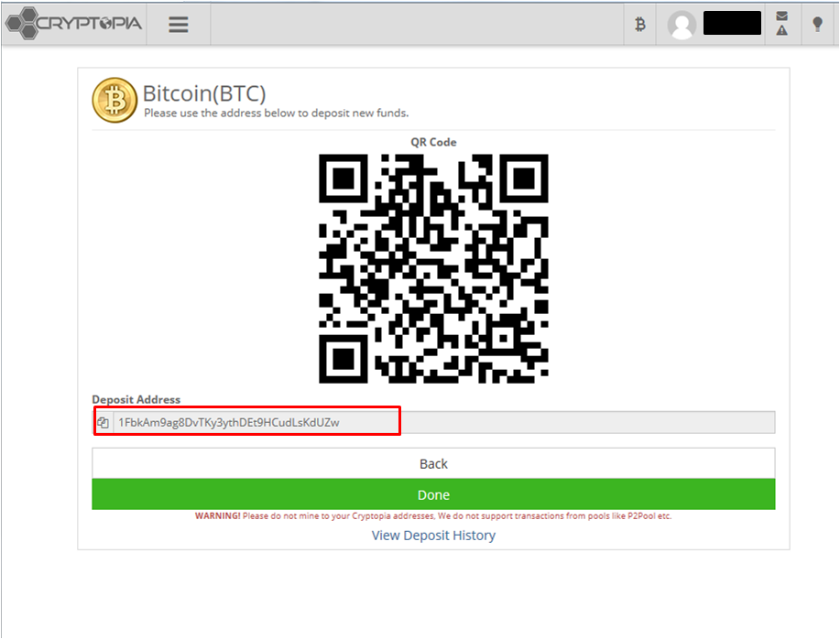Click the deposit QR code image
Screen dimensions: 840x639
[433, 268]
